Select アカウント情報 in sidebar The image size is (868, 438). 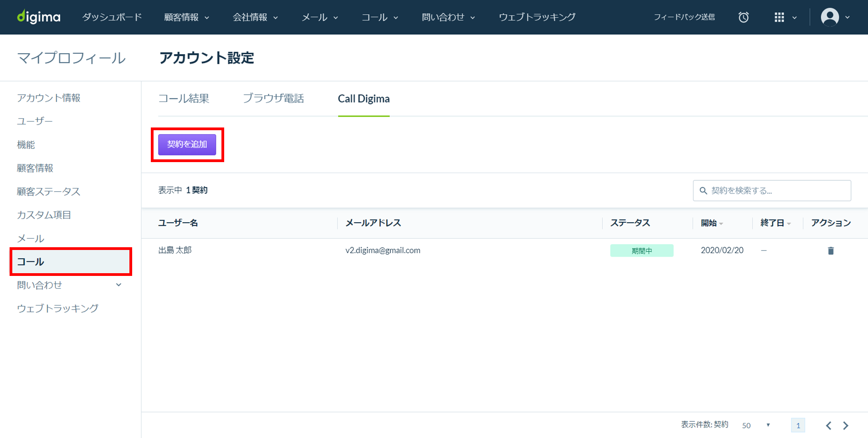pos(49,98)
